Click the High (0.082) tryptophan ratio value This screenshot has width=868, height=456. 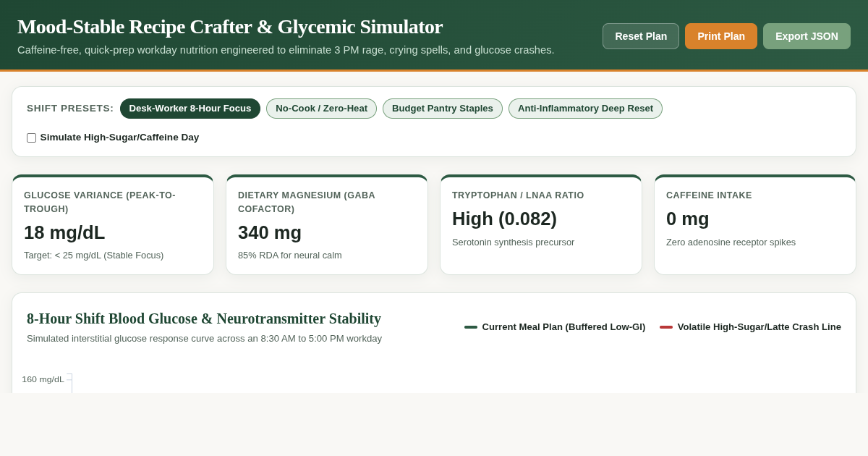(x=504, y=219)
